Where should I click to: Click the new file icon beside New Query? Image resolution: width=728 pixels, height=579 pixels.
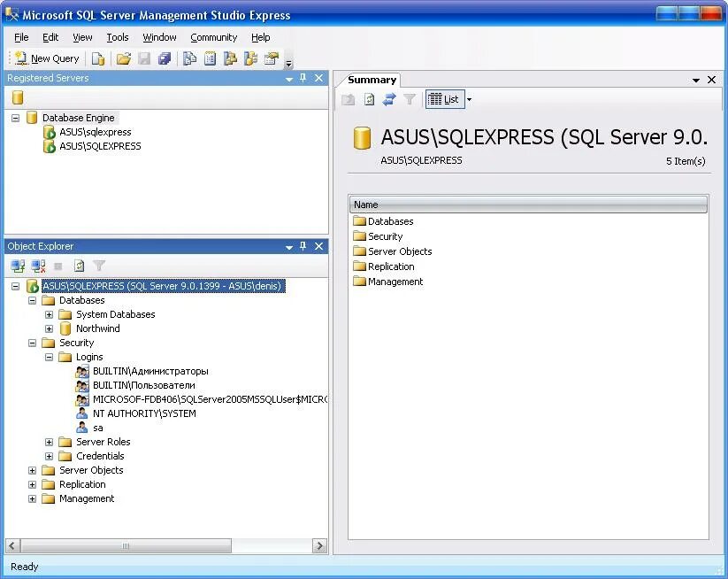click(x=98, y=58)
